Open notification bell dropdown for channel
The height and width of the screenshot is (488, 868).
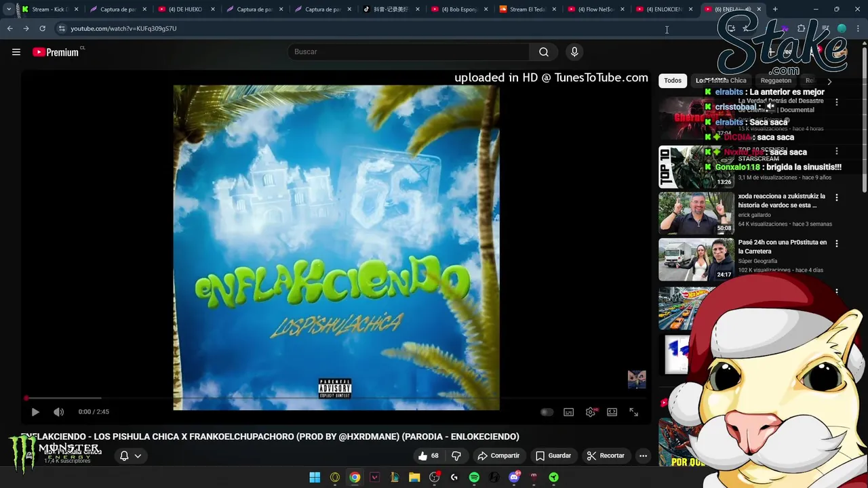tap(130, 455)
